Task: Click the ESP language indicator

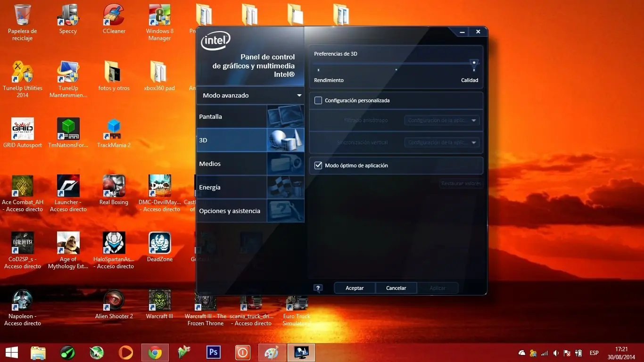Action: click(594, 353)
